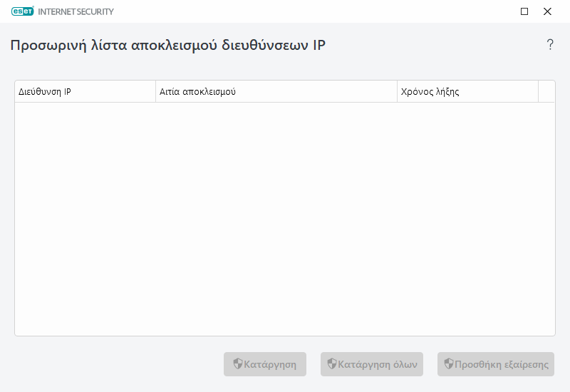Click the INTERNET SECURITY title text

(x=76, y=12)
